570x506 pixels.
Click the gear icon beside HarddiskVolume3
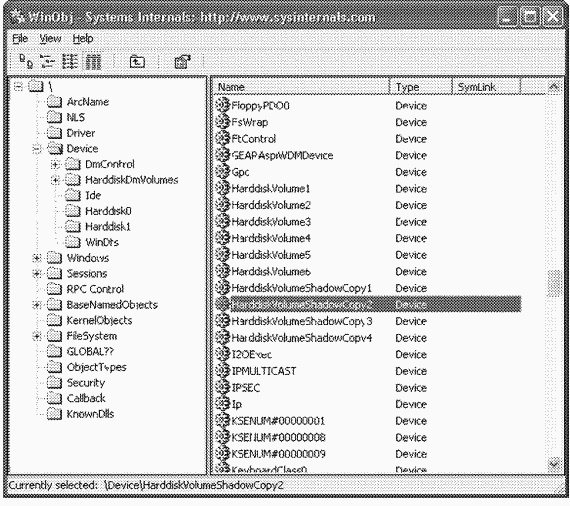(x=222, y=221)
